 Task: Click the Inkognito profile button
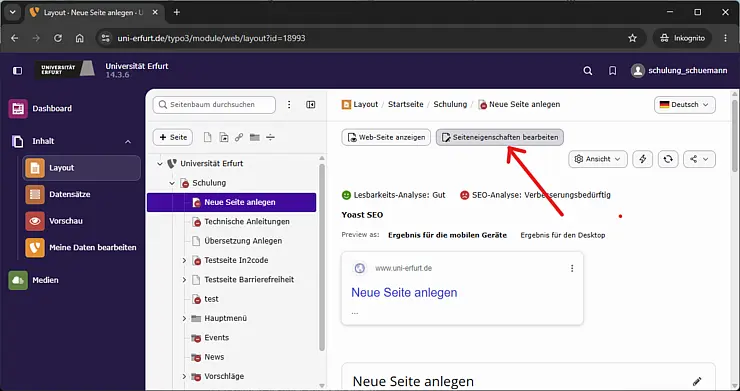tap(682, 38)
